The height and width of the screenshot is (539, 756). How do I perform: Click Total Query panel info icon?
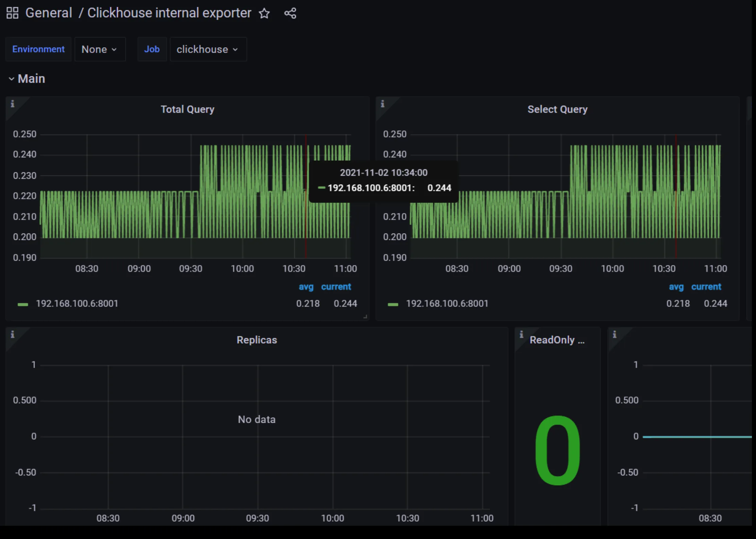coord(13,104)
